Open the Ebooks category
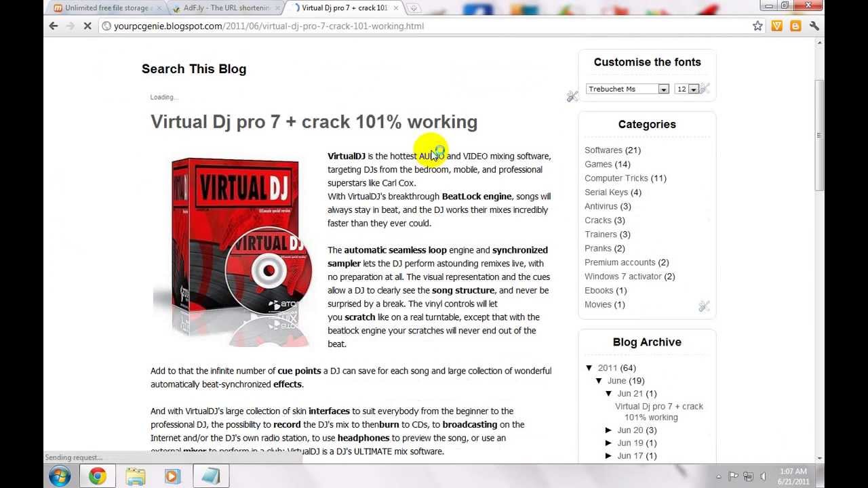Viewport: 868px width, 488px height. pyautogui.click(x=599, y=290)
